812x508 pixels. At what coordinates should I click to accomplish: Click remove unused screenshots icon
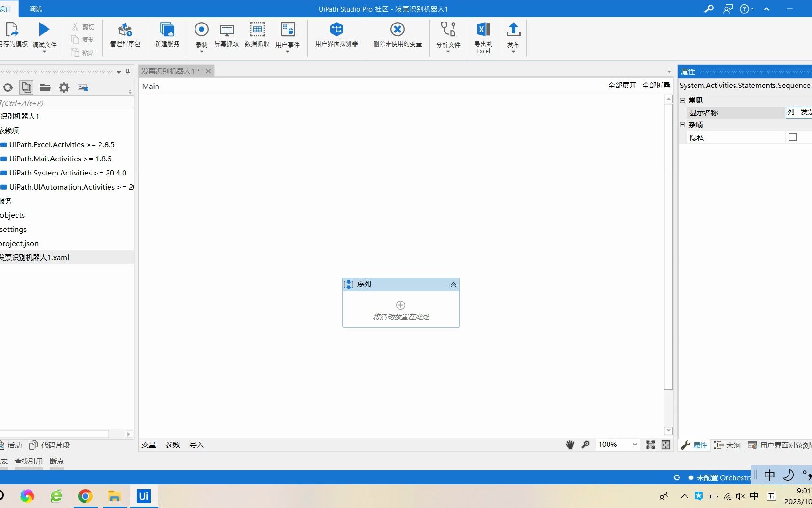[x=83, y=87]
